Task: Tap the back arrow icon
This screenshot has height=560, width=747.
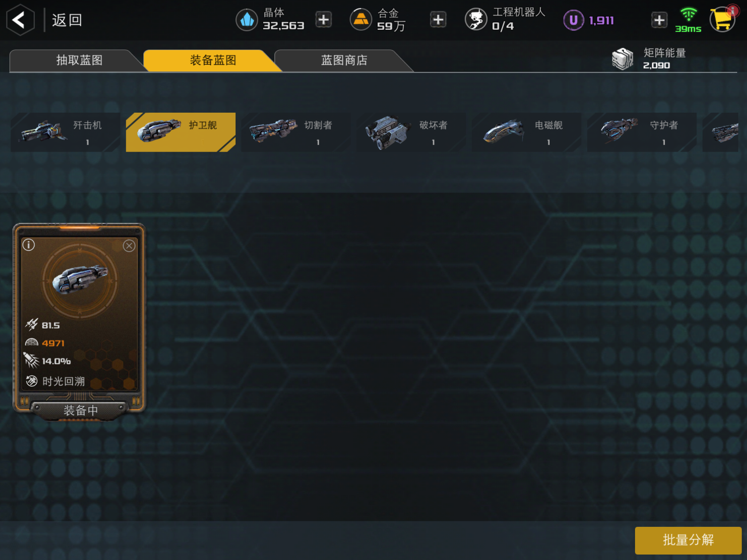Action: pyautogui.click(x=20, y=20)
